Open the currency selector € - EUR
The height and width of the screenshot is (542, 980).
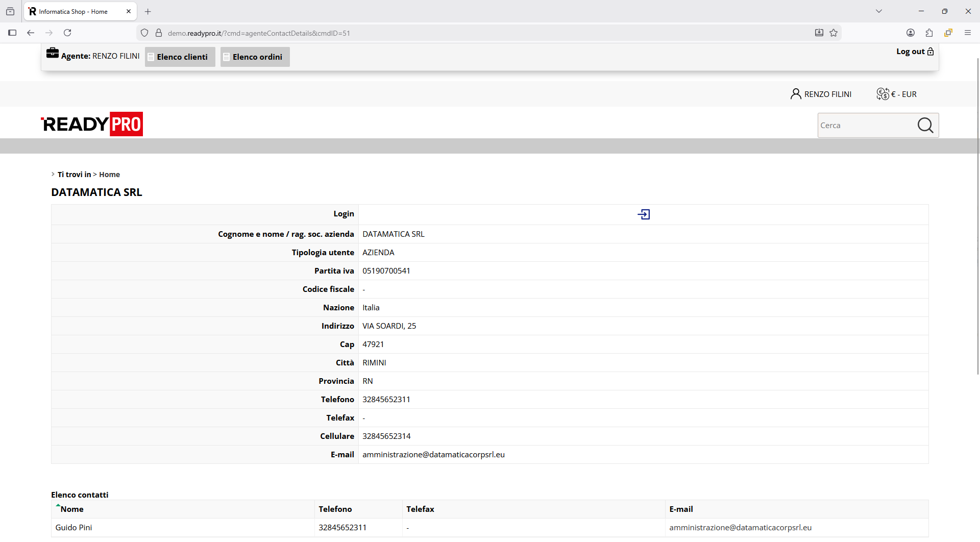(x=896, y=94)
